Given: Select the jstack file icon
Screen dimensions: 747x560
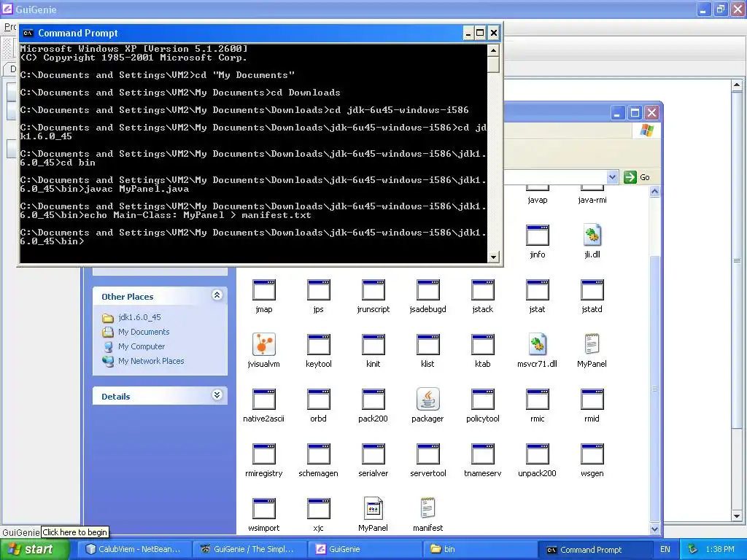Looking at the screenshot, I should pos(483,290).
